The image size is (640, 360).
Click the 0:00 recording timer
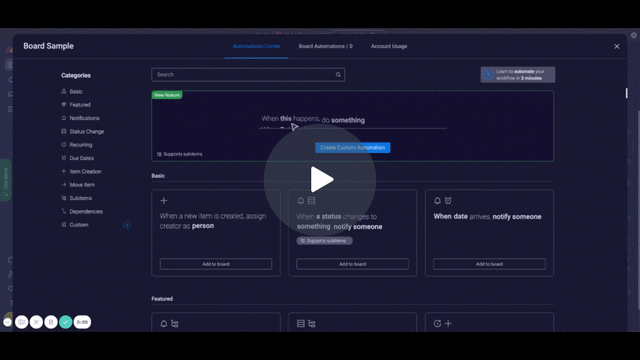[82, 322]
